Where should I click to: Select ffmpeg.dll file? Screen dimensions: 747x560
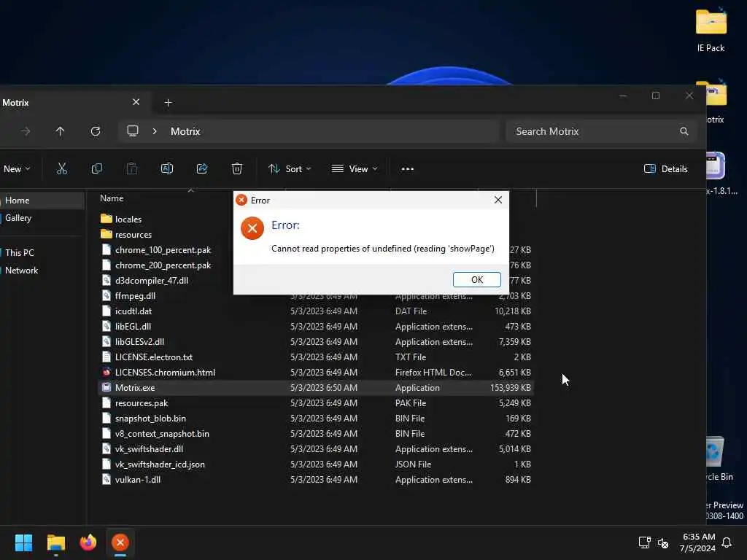pyautogui.click(x=135, y=296)
